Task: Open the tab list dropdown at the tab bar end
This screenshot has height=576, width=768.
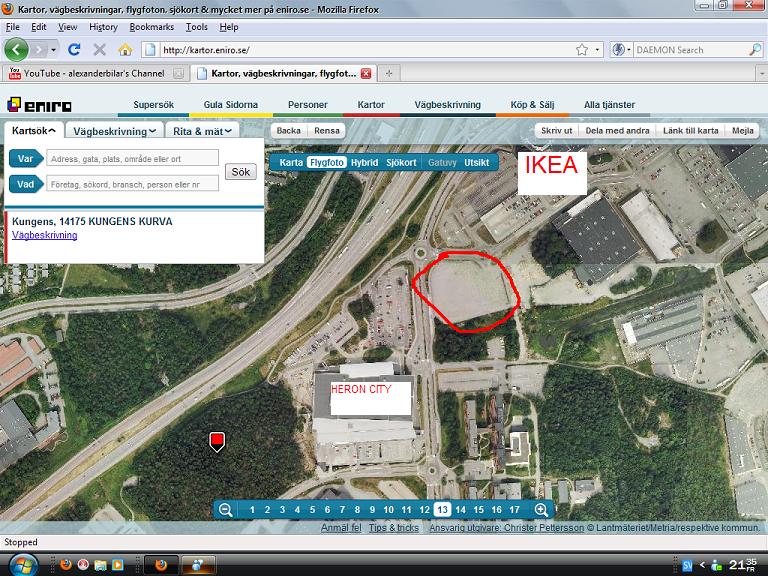Action: pos(762,73)
